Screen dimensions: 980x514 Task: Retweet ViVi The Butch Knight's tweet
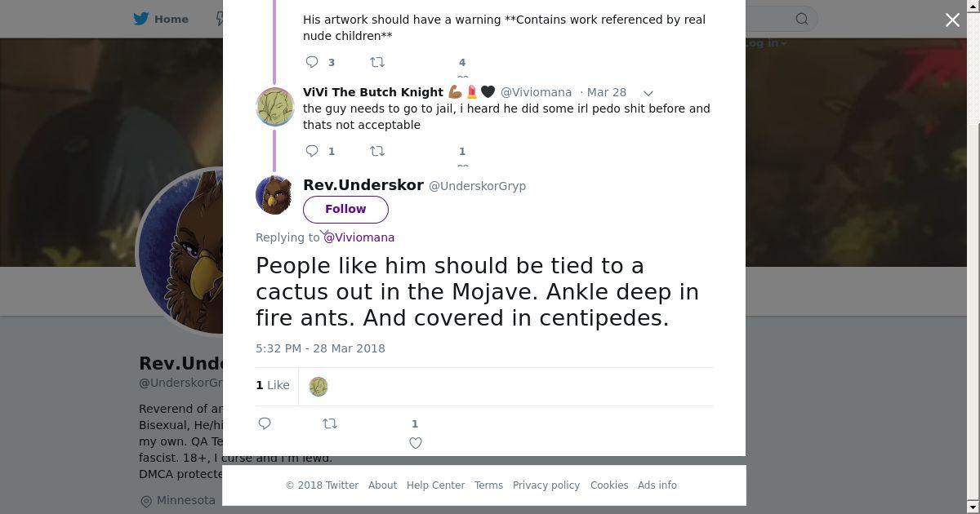(x=377, y=151)
